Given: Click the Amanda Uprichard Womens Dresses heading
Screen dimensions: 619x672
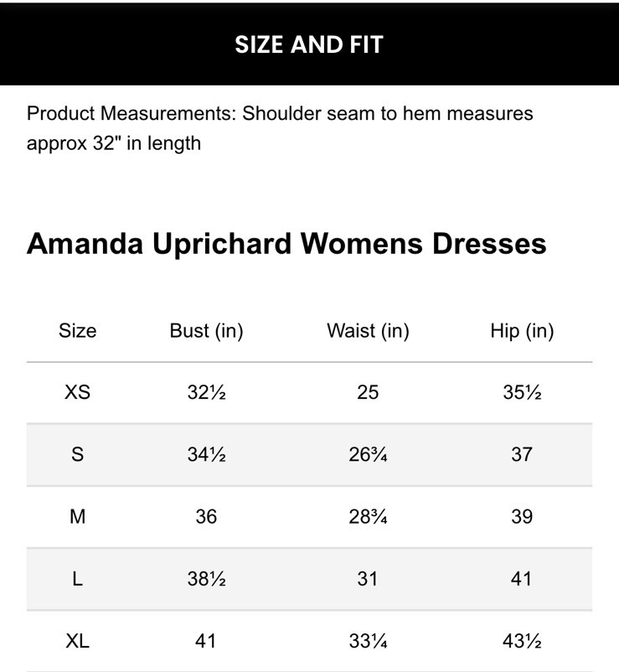Looking at the screenshot, I should tap(286, 243).
